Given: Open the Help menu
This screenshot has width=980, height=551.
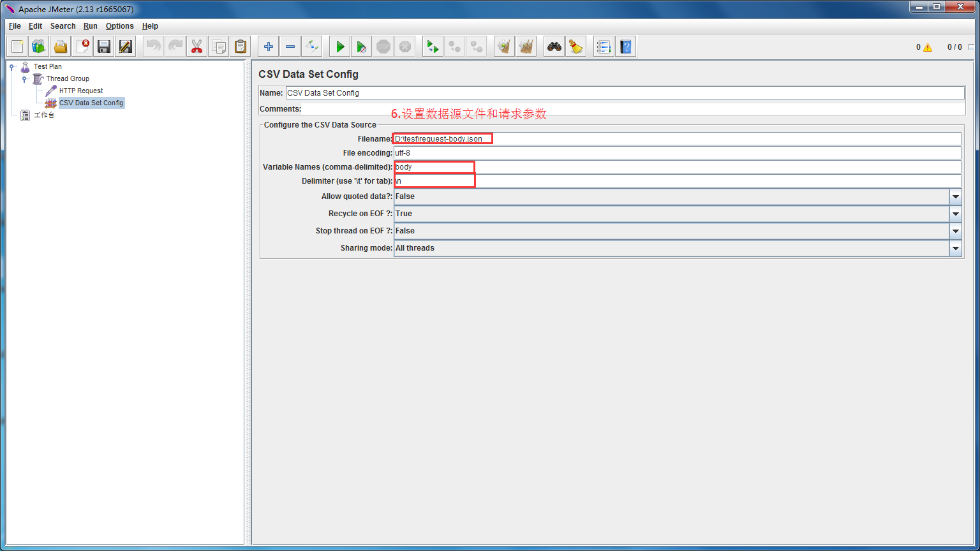Looking at the screenshot, I should pyautogui.click(x=151, y=26).
